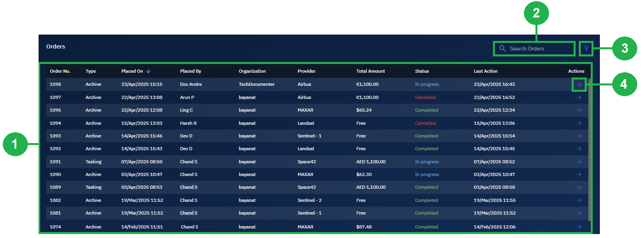Open details arrow for order 1074

pyautogui.click(x=579, y=227)
